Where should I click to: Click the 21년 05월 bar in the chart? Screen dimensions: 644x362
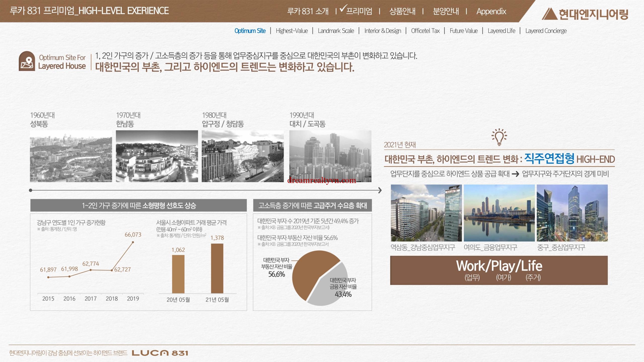[217, 268]
